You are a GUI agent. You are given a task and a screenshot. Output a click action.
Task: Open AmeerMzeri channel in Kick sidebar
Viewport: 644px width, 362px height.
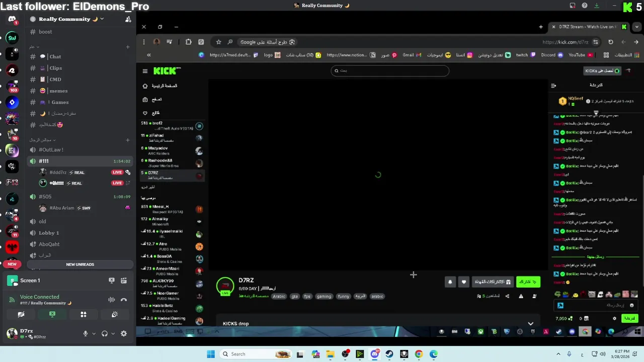coord(172,271)
